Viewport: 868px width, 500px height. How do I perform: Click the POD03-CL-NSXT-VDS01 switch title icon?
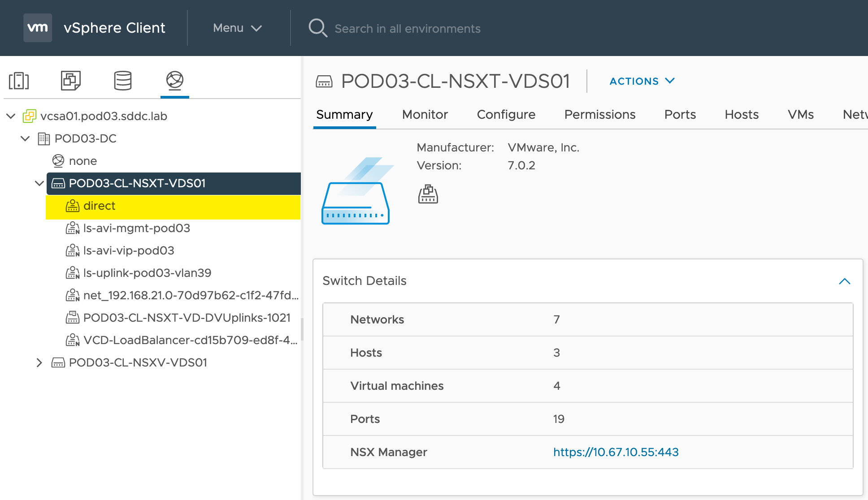[x=324, y=82]
